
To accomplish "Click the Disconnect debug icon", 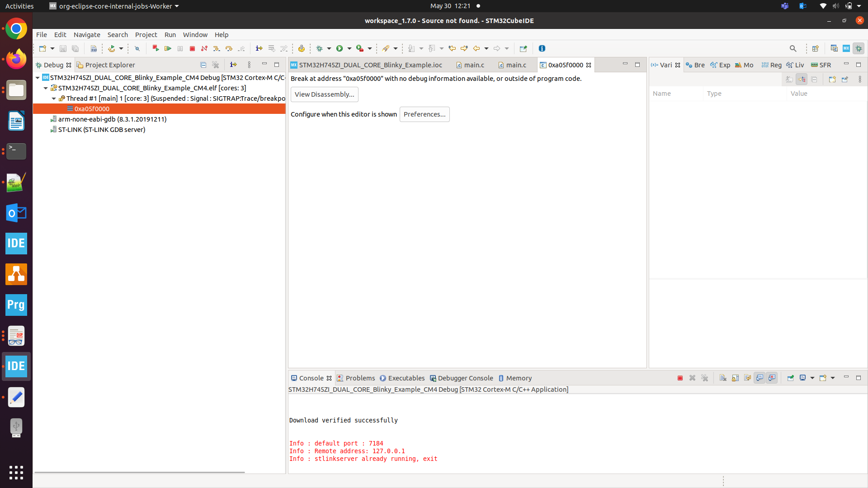I will (x=204, y=48).
